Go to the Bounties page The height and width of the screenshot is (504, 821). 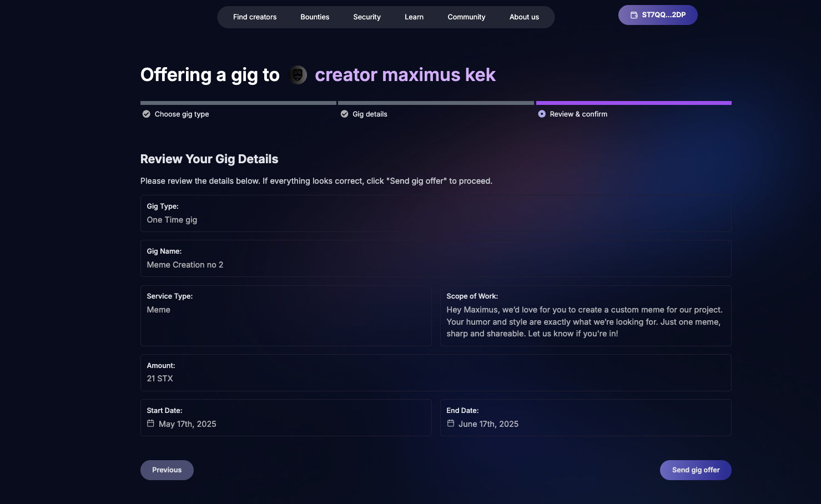(315, 17)
